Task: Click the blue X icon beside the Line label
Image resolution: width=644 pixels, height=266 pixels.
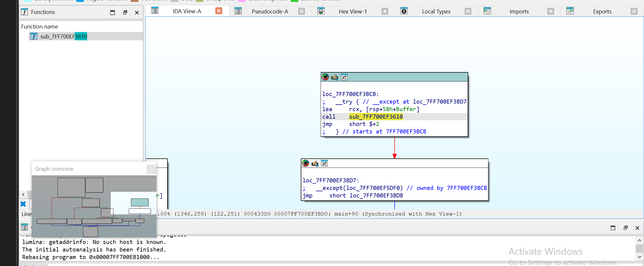Action: (23, 204)
